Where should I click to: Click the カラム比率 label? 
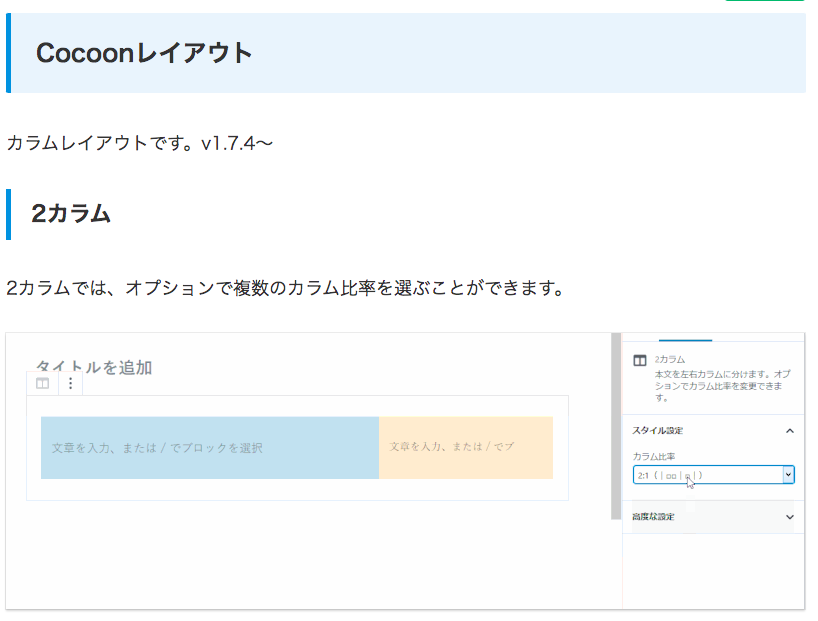coord(654,457)
